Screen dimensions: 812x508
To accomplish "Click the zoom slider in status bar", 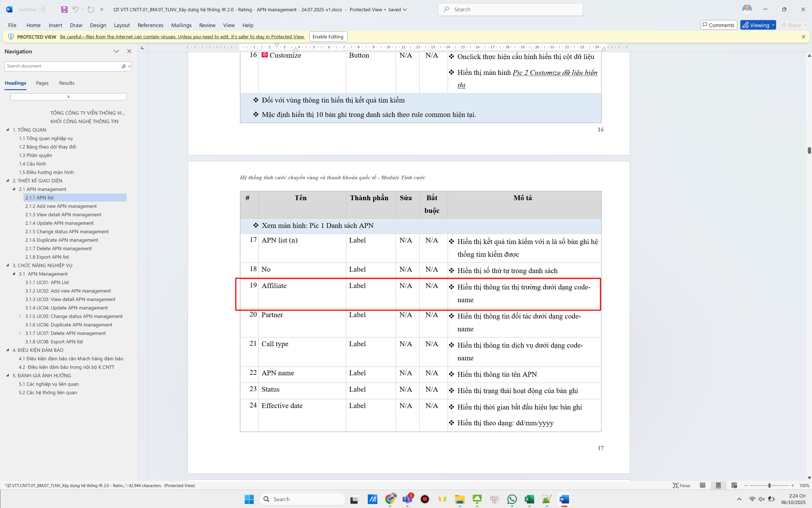I will 769,485.
